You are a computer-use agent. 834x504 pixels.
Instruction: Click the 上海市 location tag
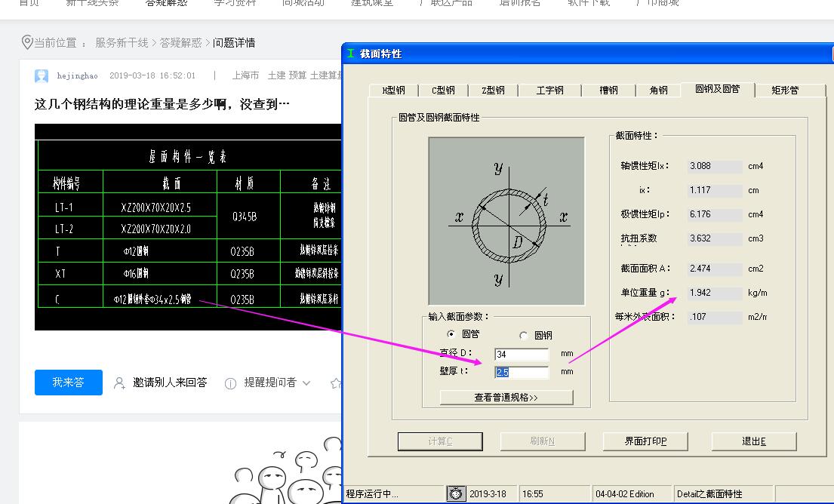[x=246, y=75]
